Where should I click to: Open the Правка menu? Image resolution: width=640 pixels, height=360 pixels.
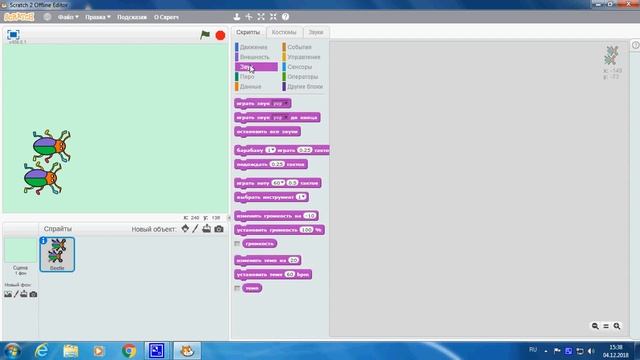click(x=98, y=17)
